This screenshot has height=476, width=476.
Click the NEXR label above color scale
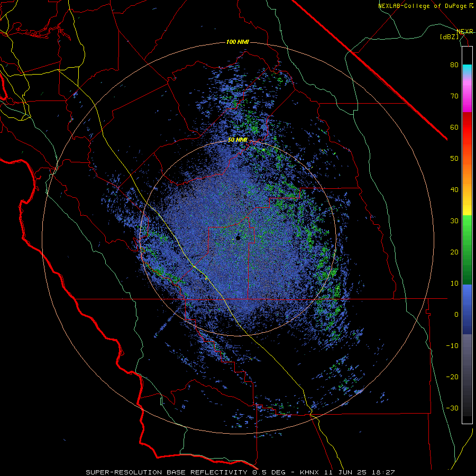[x=465, y=31]
